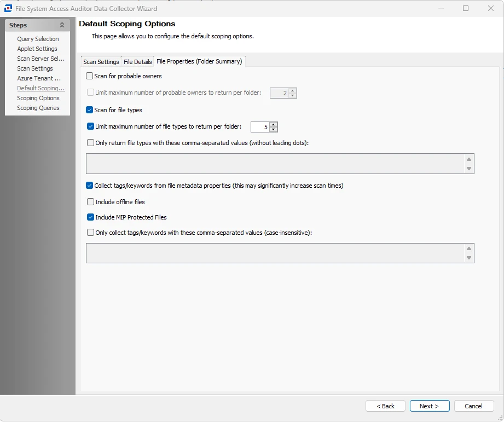The height and width of the screenshot is (422, 504).
Task: Close the wizard window
Action: tap(490, 8)
